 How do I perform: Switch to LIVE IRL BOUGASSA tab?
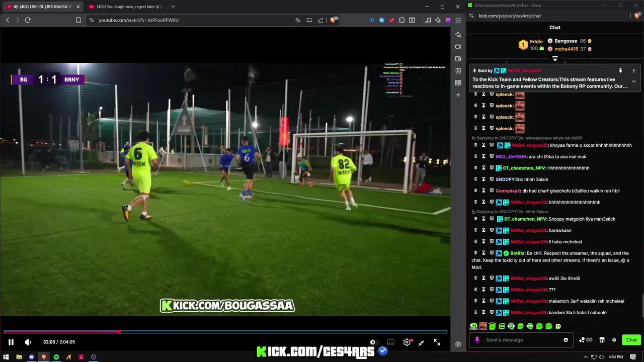click(x=43, y=7)
